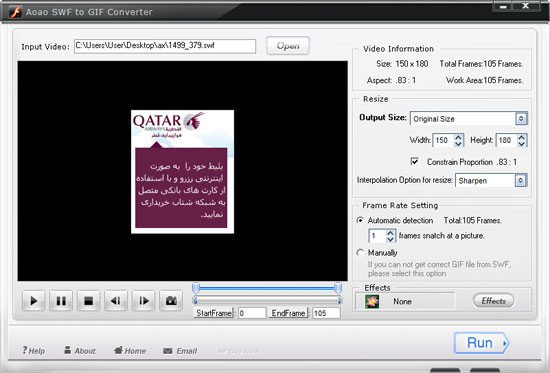Increase Height with the up arrow
Screen dimensions: 550x373
click(522, 137)
